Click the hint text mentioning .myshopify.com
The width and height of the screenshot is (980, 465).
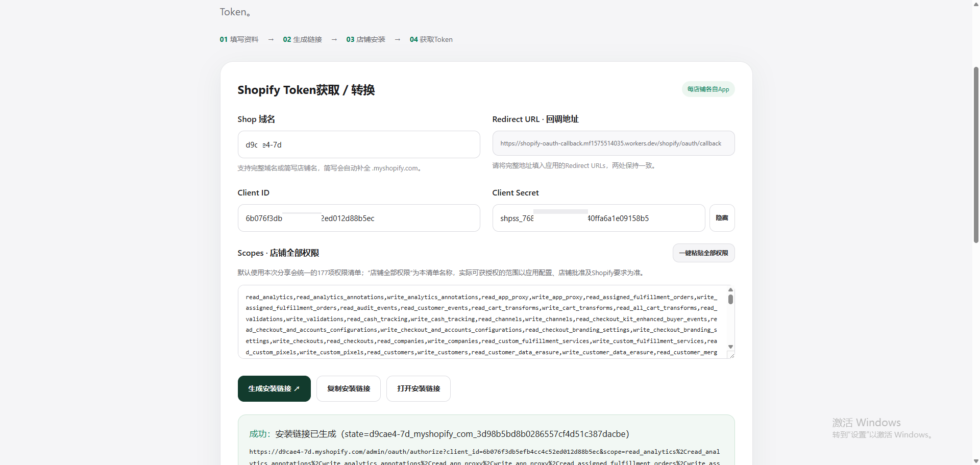pos(331,168)
